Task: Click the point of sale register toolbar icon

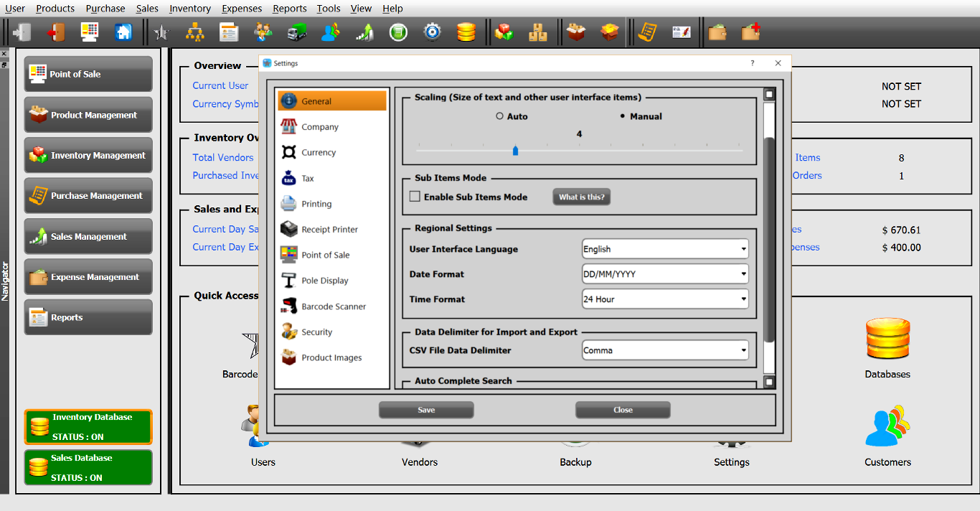Action: click(x=90, y=32)
